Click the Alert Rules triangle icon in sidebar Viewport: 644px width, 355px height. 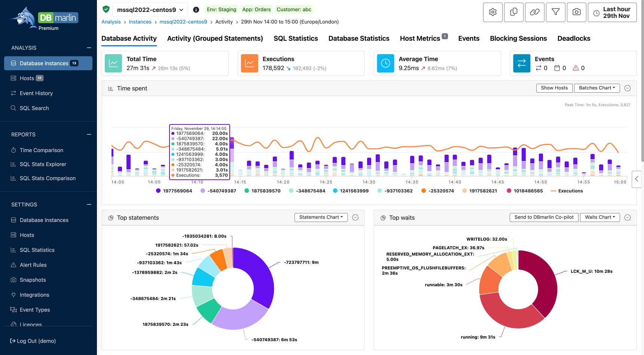(x=13, y=265)
